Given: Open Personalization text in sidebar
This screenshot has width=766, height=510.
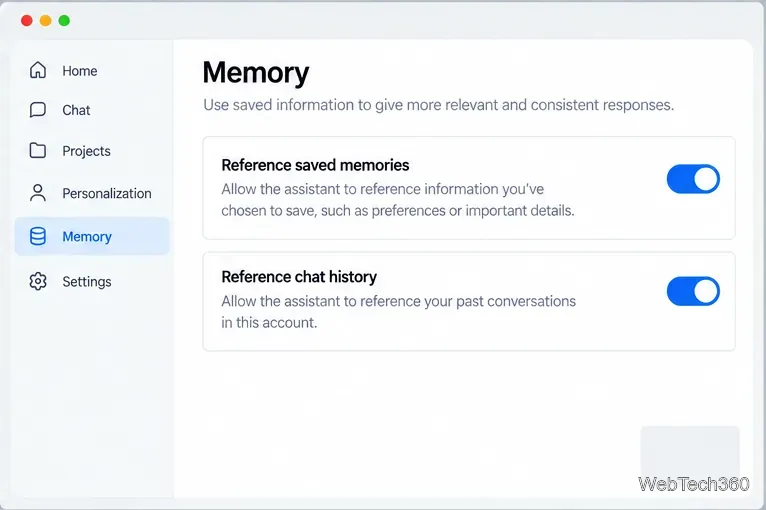Looking at the screenshot, I should (x=107, y=193).
